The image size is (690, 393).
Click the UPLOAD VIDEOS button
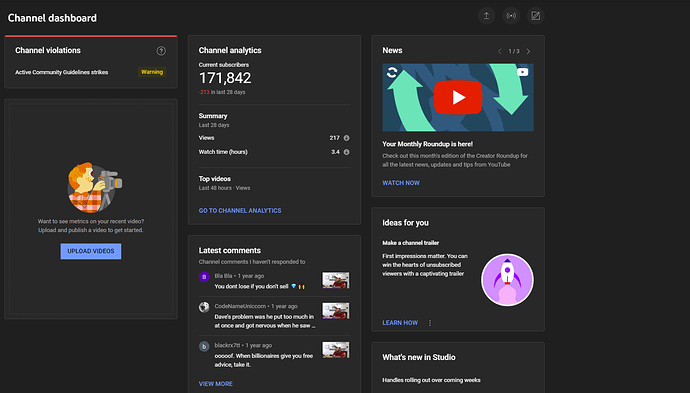click(x=91, y=251)
